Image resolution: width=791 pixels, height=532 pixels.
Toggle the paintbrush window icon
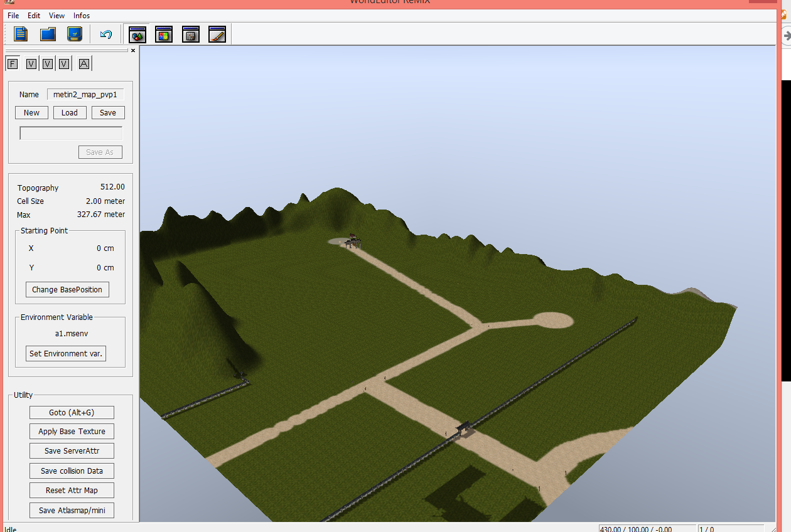tap(217, 34)
